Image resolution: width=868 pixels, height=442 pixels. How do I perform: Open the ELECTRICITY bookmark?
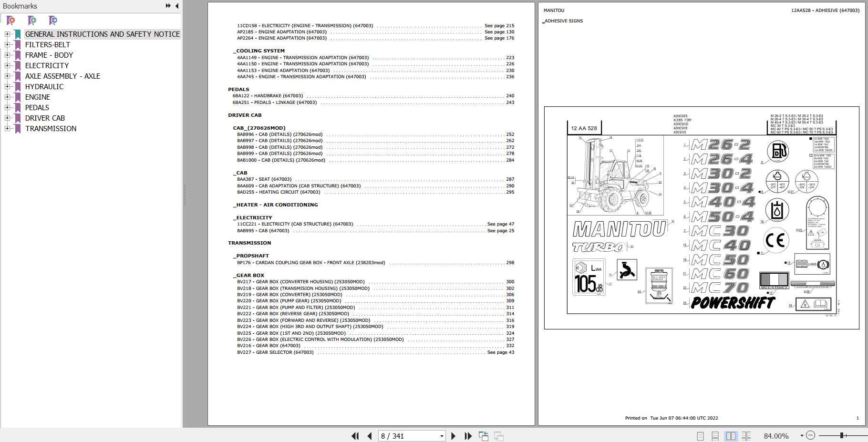47,66
